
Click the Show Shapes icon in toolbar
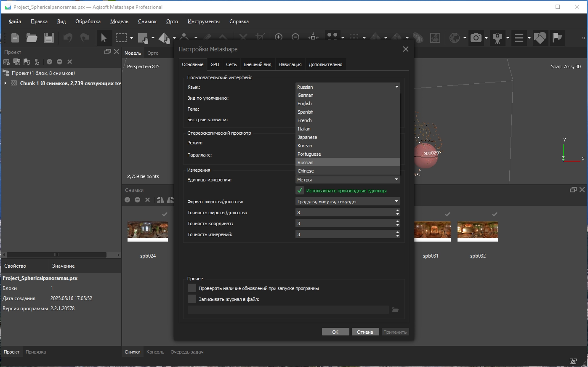540,38
